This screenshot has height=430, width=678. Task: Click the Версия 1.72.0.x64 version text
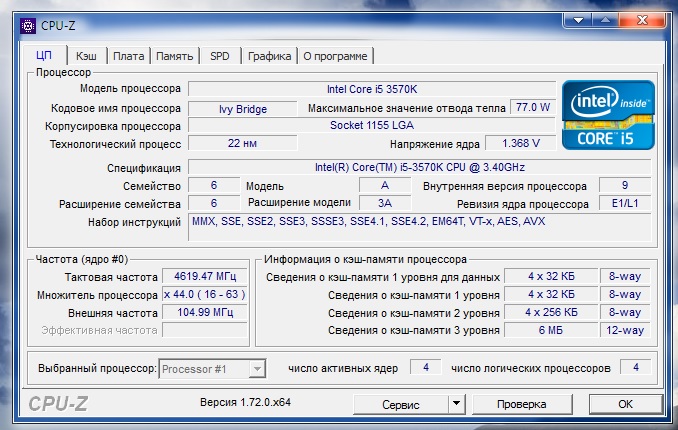tap(245, 402)
